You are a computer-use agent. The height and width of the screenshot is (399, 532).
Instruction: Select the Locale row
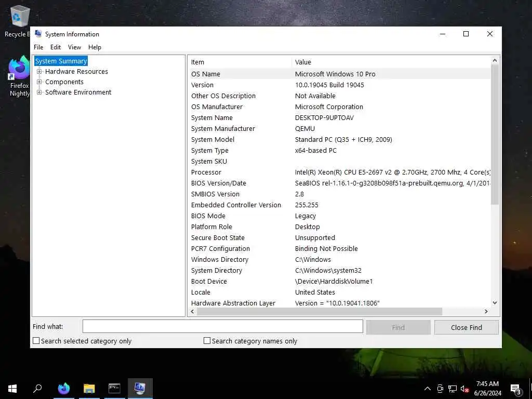[339, 292]
